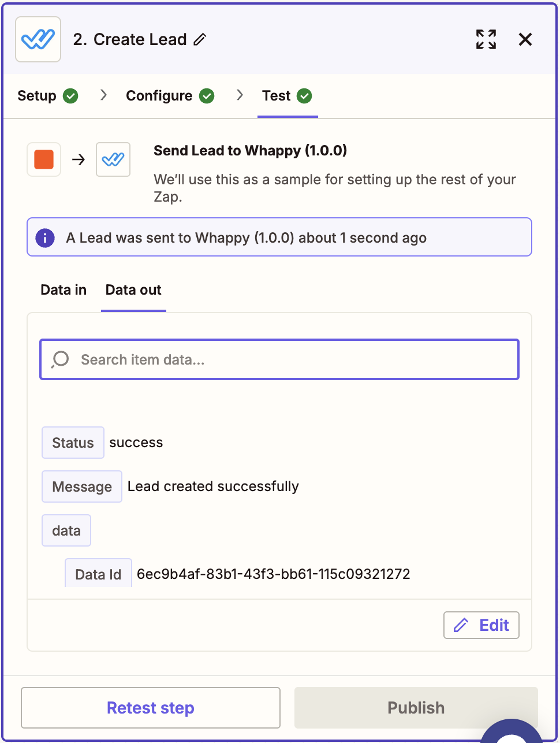The width and height of the screenshot is (560, 743).
Task: Click the Retest step button
Action: tap(150, 707)
